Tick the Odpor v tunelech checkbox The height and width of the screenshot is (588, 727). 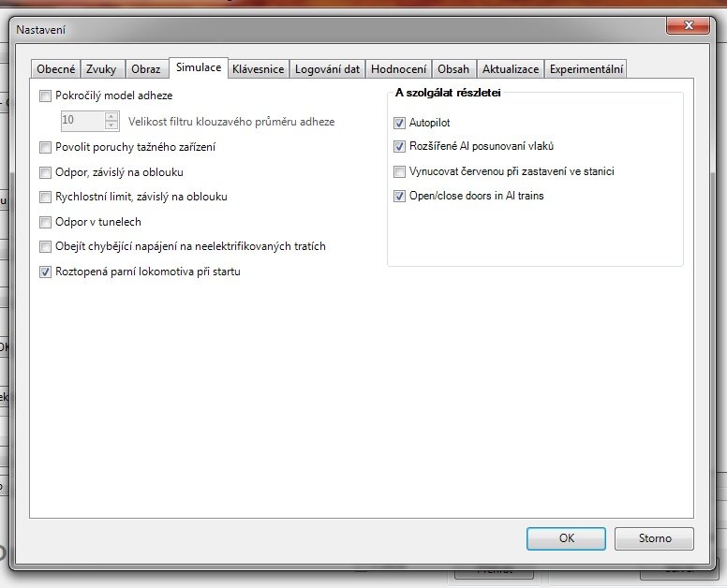coord(46,223)
